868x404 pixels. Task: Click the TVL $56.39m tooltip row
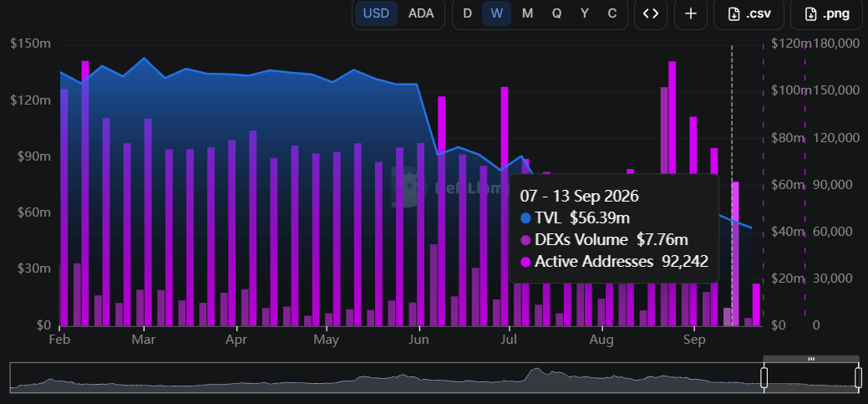pyautogui.click(x=575, y=218)
